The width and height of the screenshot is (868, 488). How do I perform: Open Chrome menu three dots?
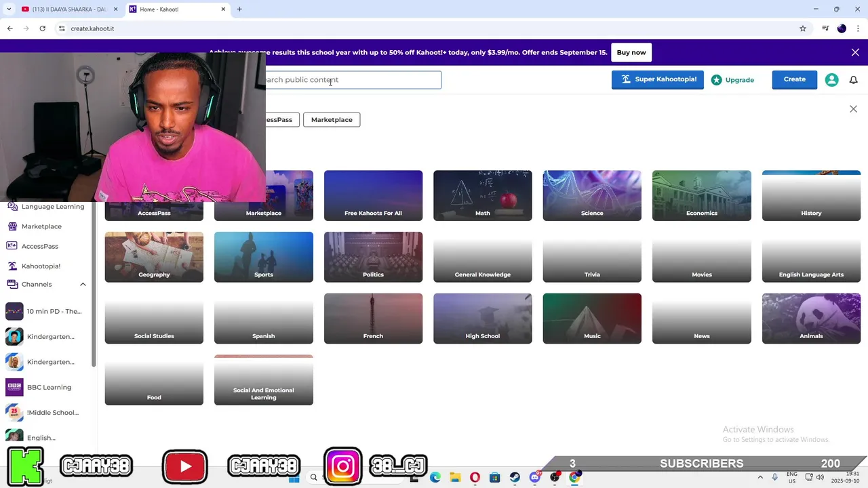click(858, 28)
